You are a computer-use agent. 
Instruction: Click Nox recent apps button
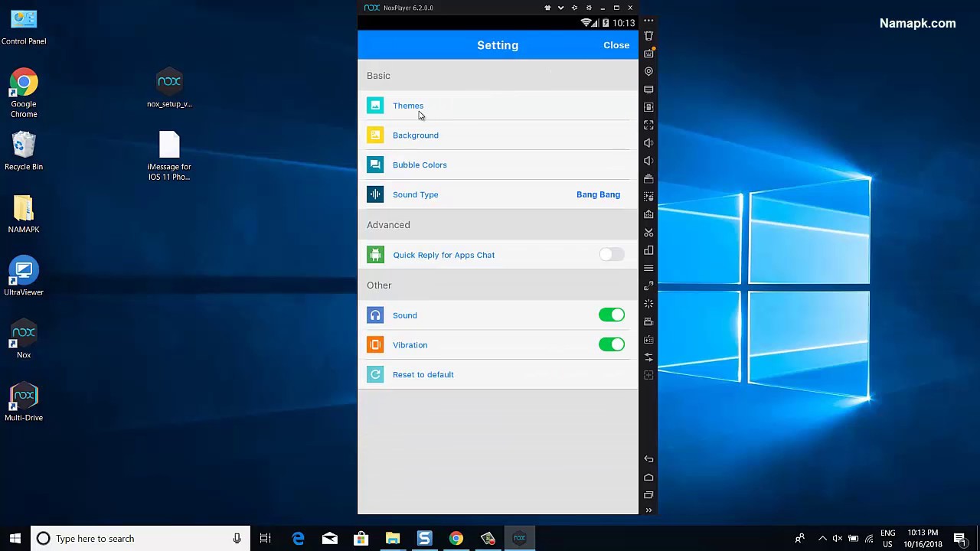pyautogui.click(x=648, y=494)
